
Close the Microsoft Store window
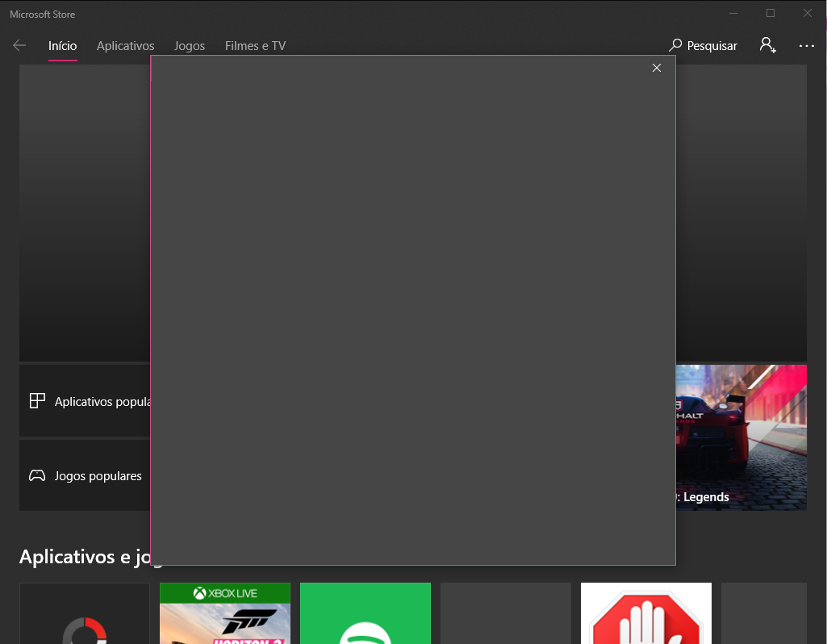pos(808,13)
